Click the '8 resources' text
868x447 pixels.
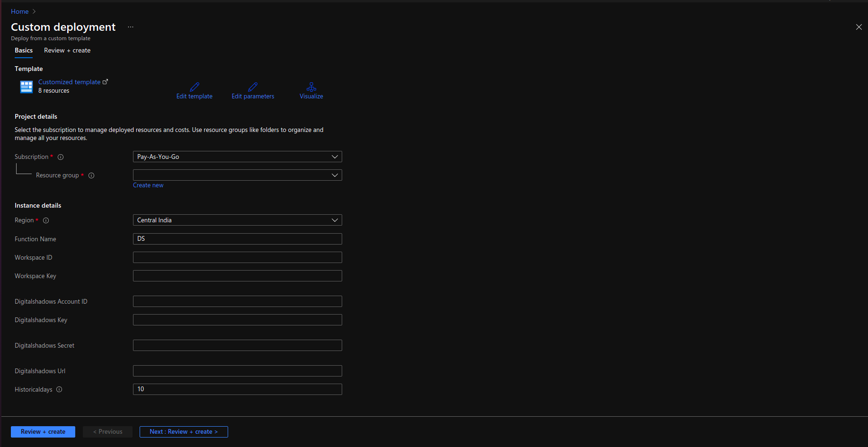pos(53,91)
